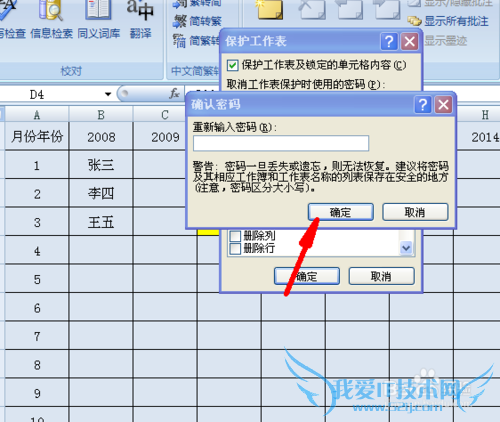Click the 2008 cell
The width and height of the screenshot is (500, 422).
point(101,136)
